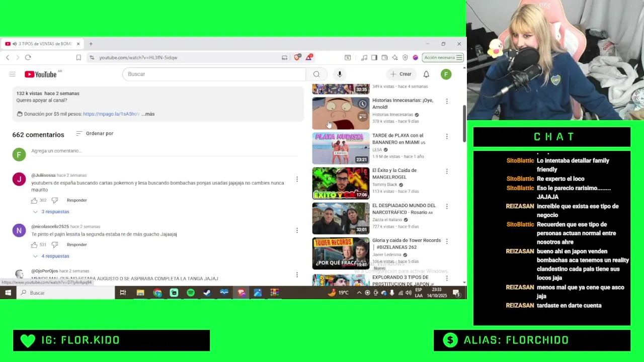Open Steam from the taskbar
Viewport: 644px width, 362px height.
pos(207,293)
